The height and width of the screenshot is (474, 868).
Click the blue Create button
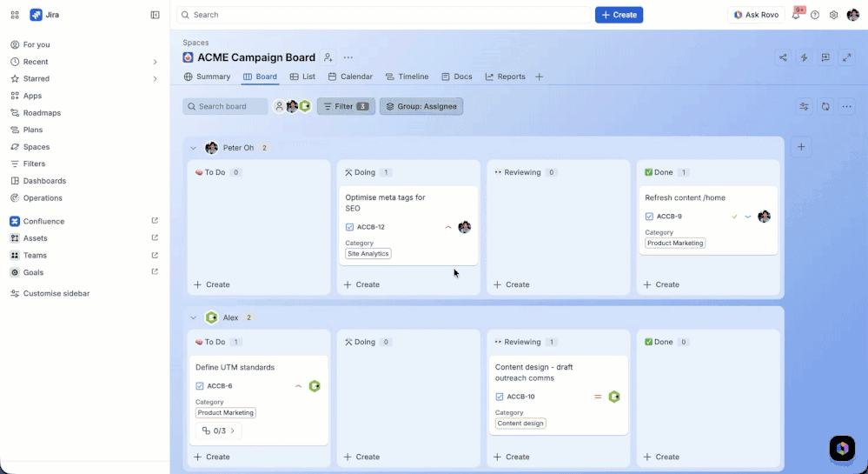click(x=619, y=15)
